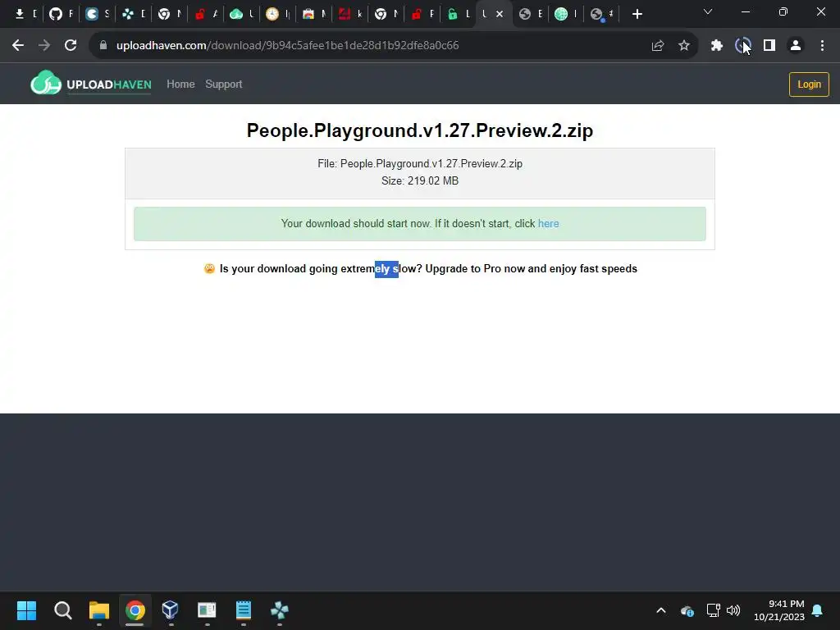
Task: Open the notifications bell
Action: click(818, 610)
